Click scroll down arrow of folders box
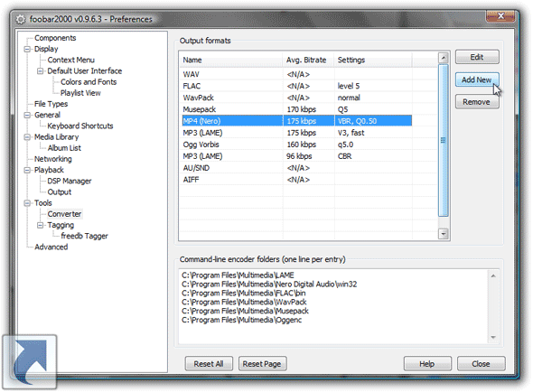Screen dimensions: 533x392 493,337
